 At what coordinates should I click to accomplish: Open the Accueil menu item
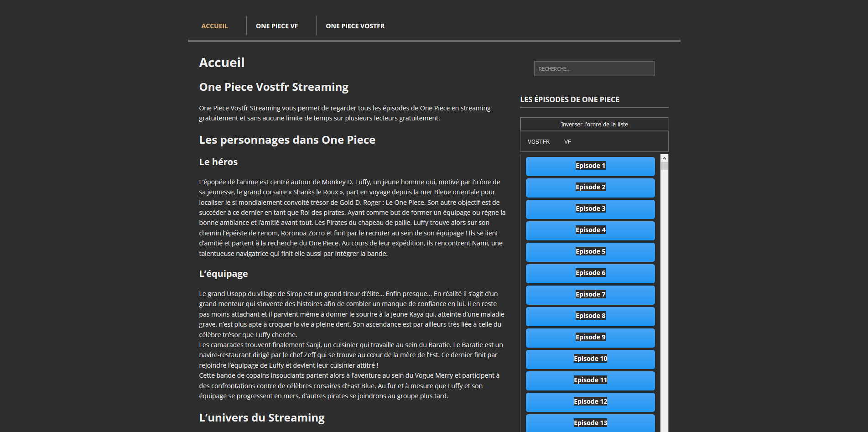pos(214,26)
